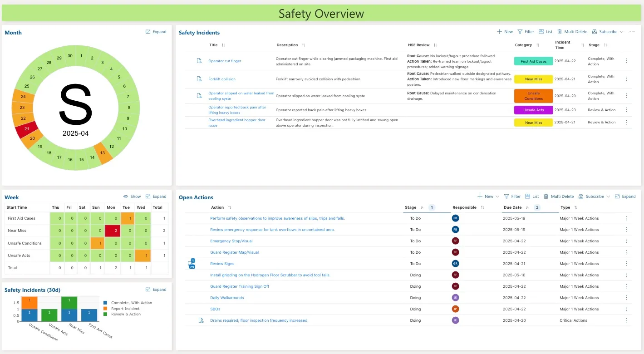
Task: Expand the Safety Incidents (30d) chart
Action: 156,290
